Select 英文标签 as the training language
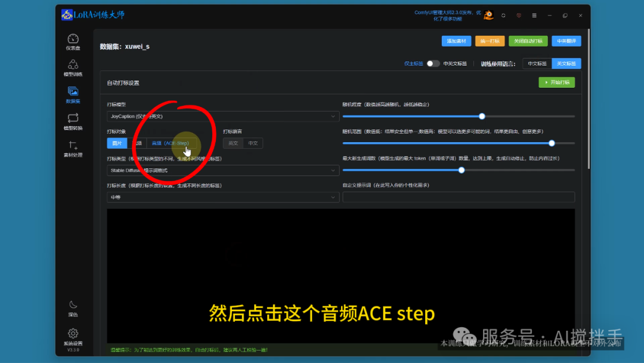The width and height of the screenshot is (644, 363). click(x=566, y=64)
